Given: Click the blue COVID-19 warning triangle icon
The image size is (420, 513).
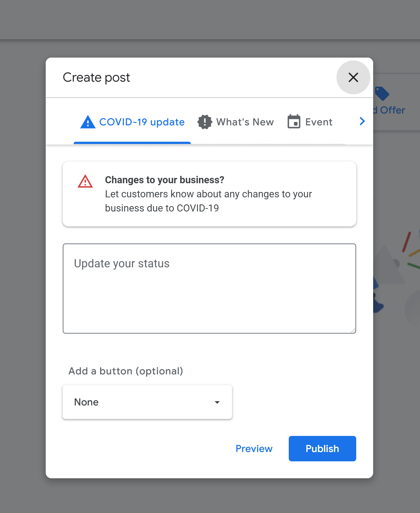Looking at the screenshot, I should pyautogui.click(x=88, y=122).
